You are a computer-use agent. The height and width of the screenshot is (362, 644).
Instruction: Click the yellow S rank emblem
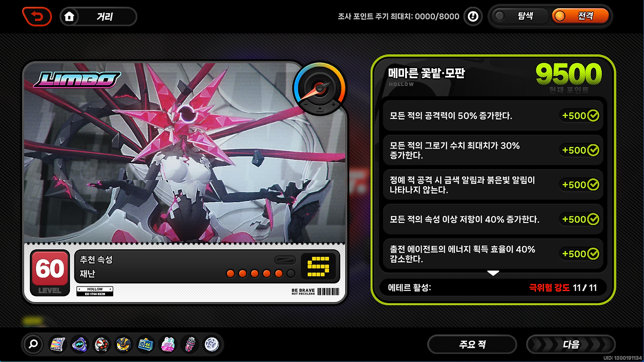[x=317, y=266]
